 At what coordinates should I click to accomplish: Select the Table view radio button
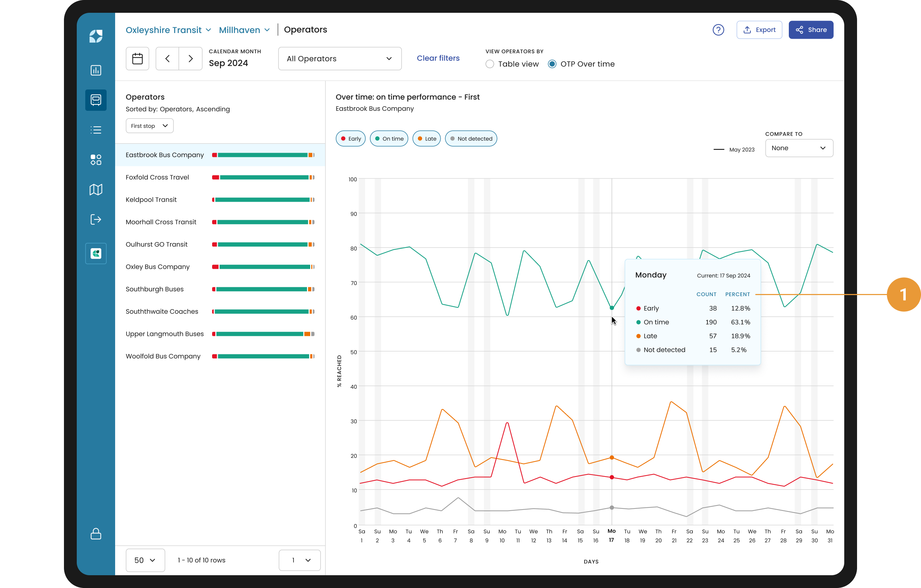pyautogui.click(x=490, y=64)
